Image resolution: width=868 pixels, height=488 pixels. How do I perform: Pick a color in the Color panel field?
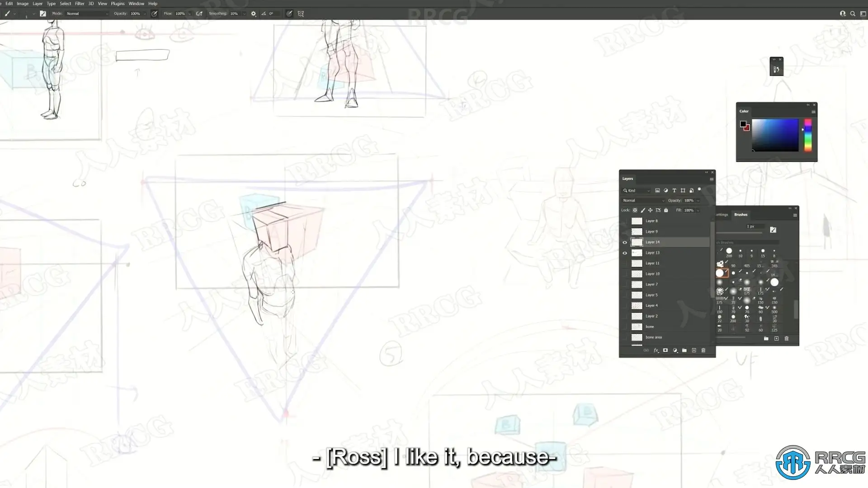click(x=775, y=135)
